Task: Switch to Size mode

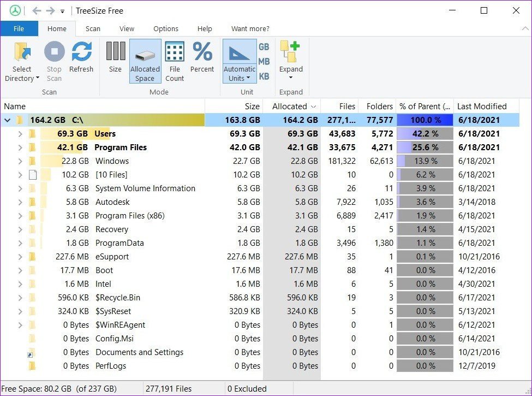Action: point(115,51)
